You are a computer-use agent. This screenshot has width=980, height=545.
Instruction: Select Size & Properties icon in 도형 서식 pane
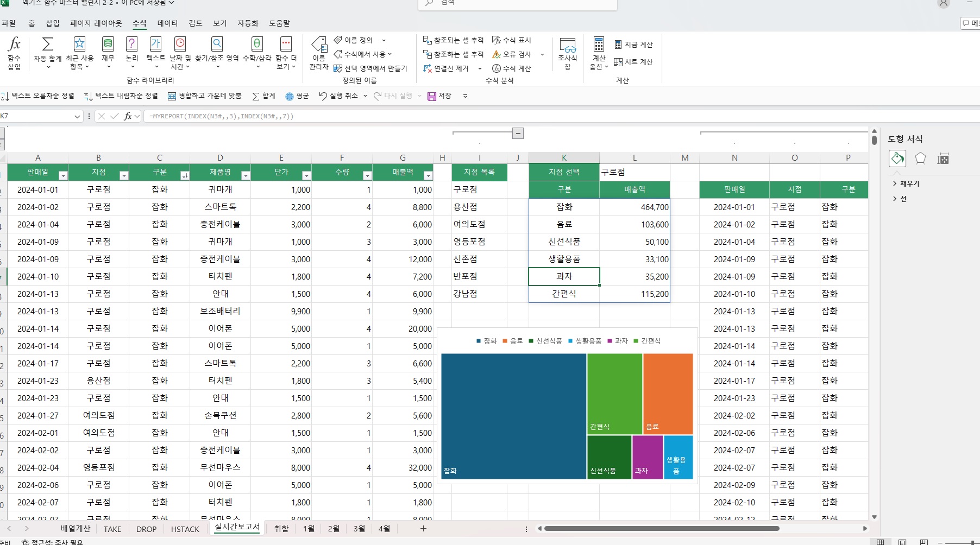[943, 159]
